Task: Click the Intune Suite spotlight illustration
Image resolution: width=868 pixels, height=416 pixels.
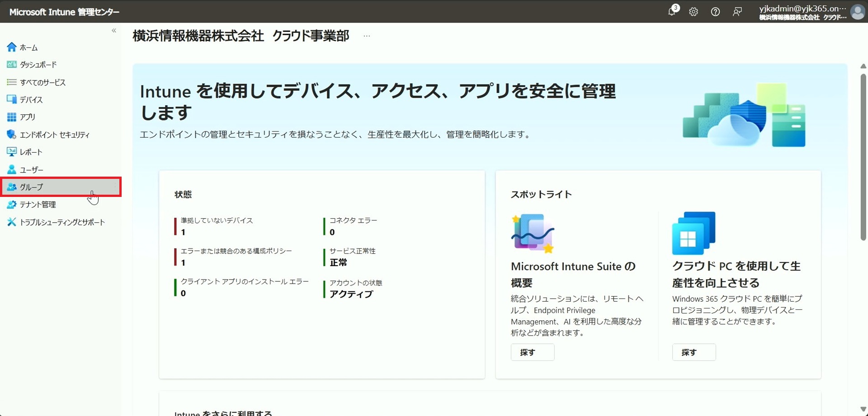Action: 533,233
